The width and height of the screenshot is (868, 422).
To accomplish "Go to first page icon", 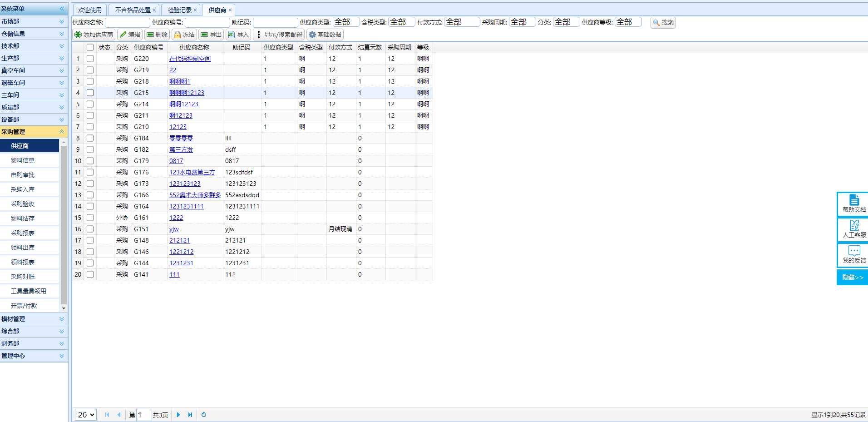I will pyautogui.click(x=107, y=415).
